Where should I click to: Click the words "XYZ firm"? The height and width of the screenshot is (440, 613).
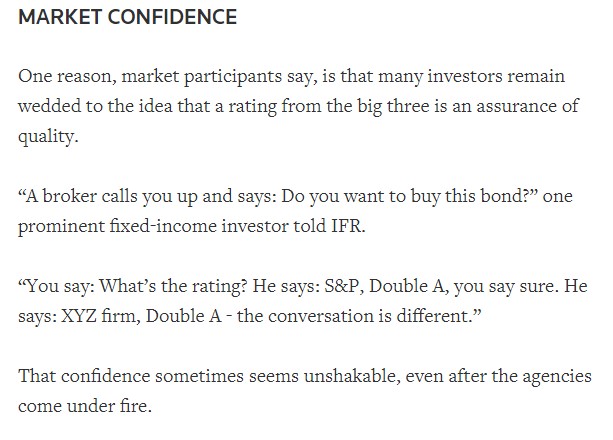101,316
